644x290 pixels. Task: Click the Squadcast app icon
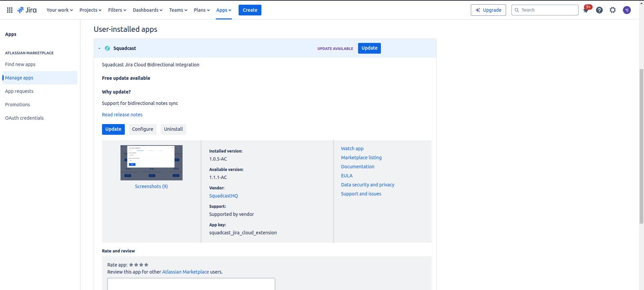(x=107, y=48)
